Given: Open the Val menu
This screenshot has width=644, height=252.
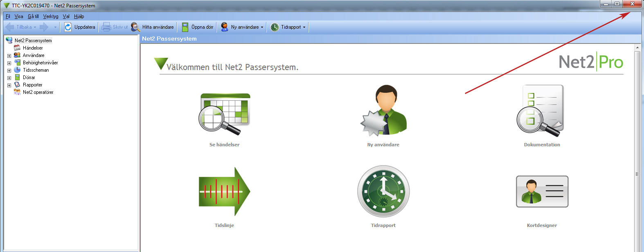Looking at the screenshot, I should click(x=66, y=16).
